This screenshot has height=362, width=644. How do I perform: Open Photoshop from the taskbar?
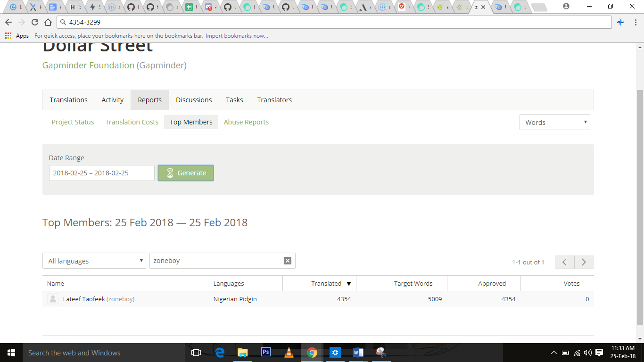click(265, 353)
